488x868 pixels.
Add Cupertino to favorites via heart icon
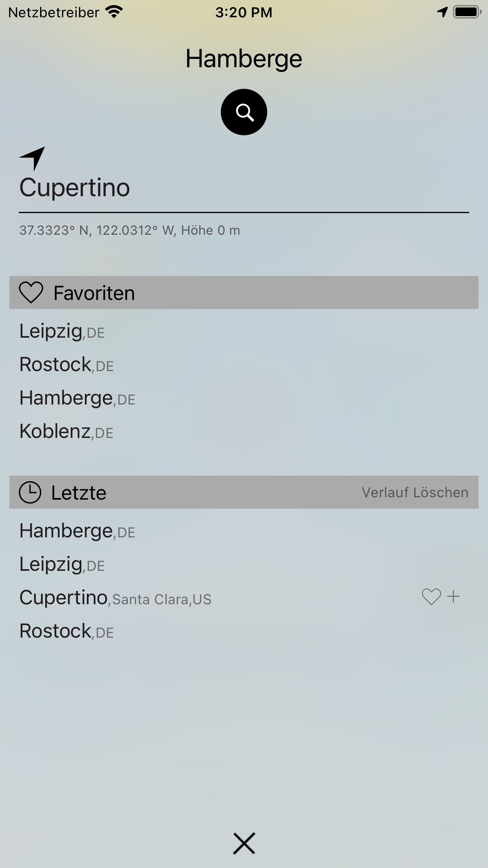pyautogui.click(x=431, y=597)
